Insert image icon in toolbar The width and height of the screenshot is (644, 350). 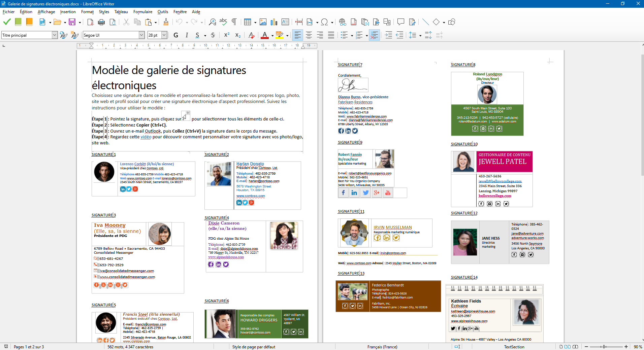pos(263,22)
